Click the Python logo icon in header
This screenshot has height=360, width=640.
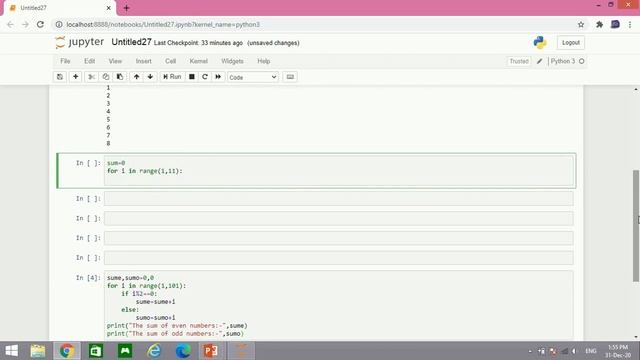click(x=540, y=42)
